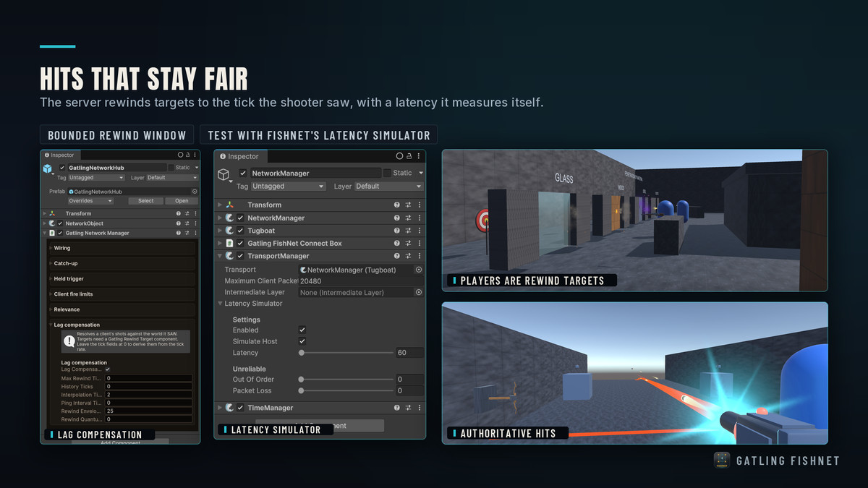Click lock icon in NetworkManager inspector header
Image resolution: width=868 pixels, height=488 pixels.
(409, 156)
